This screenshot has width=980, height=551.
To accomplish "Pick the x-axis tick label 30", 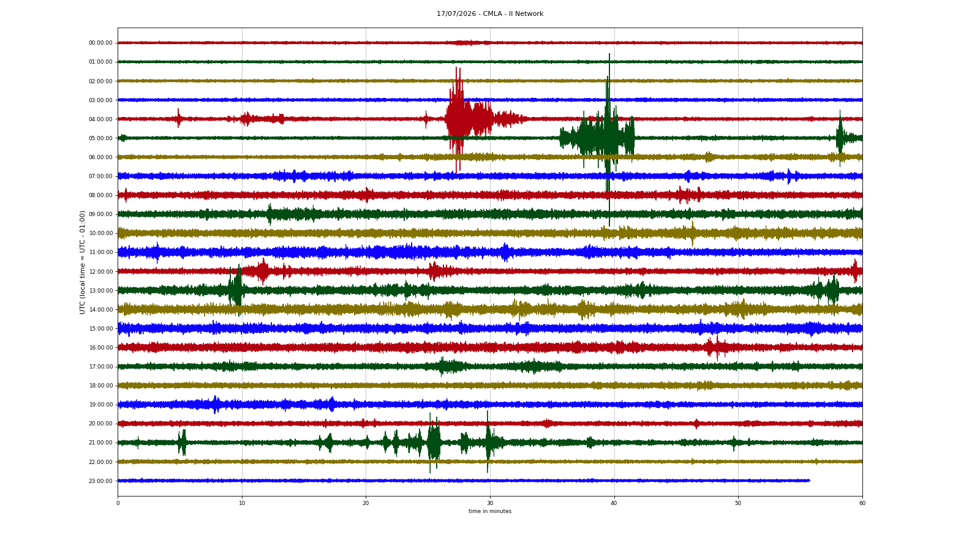I will [490, 503].
